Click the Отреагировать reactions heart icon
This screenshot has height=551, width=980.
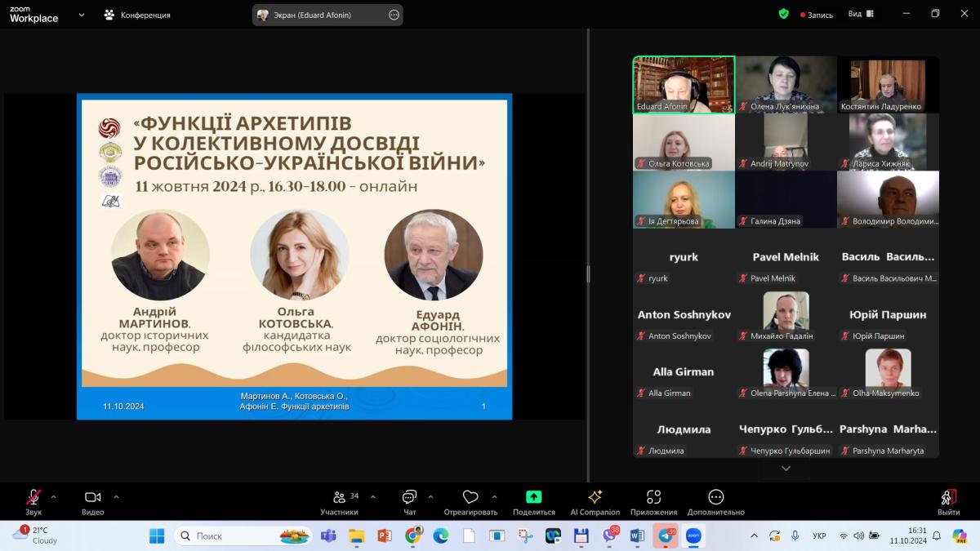click(x=470, y=497)
